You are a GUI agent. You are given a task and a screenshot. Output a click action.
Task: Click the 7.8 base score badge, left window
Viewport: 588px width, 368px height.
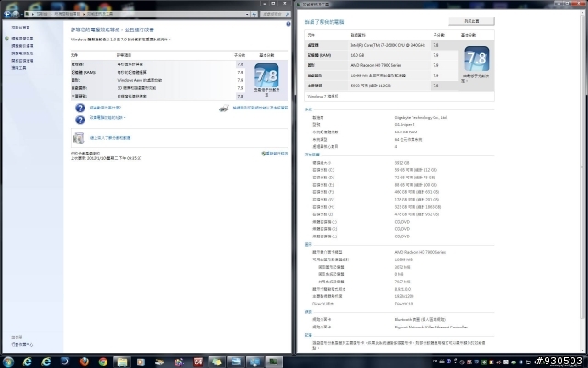coord(266,75)
